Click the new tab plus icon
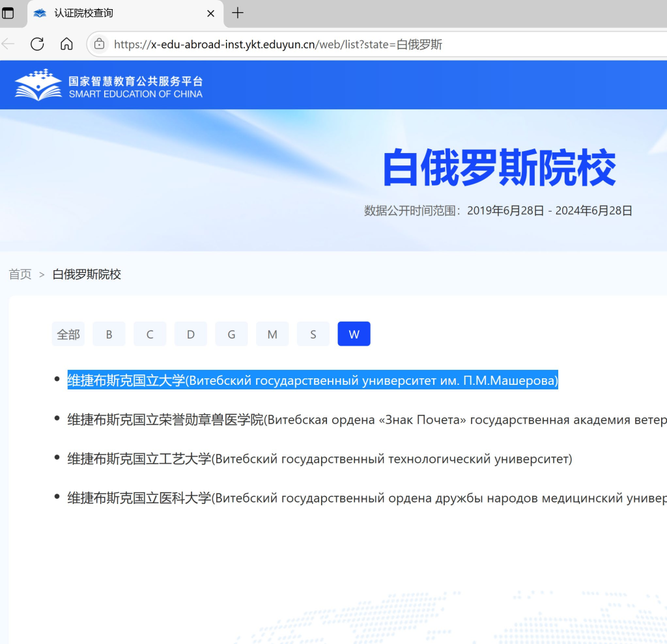 [238, 13]
